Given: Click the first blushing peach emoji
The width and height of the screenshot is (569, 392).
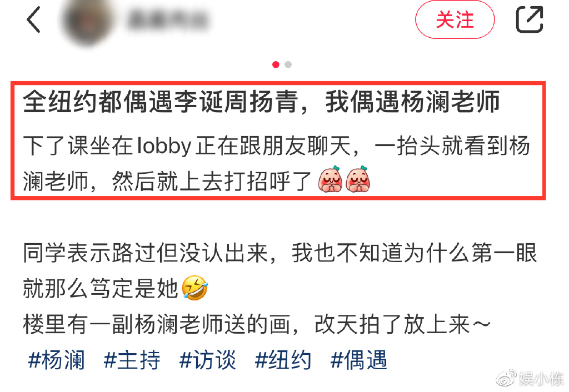Looking at the screenshot, I should click(330, 179).
